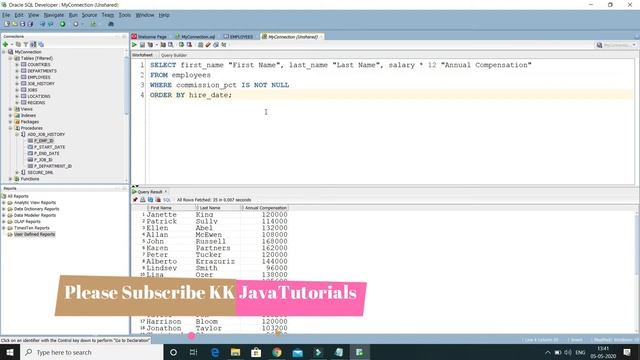Open Microsoft Store from the taskbar

pyautogui.click(x=256, y=352)
